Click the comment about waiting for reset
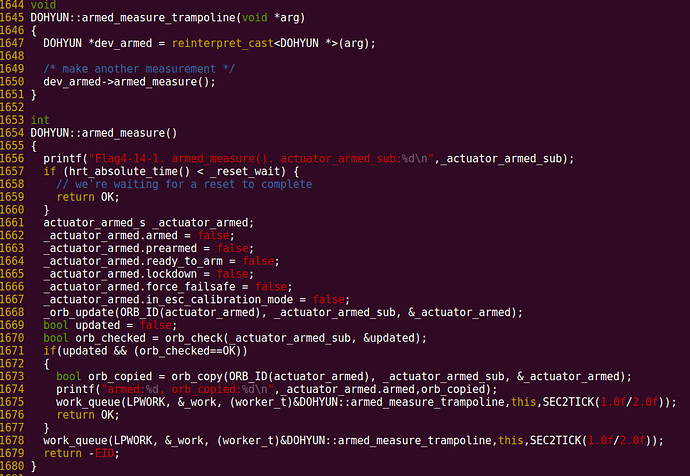This screenshot has height=476, width=690. click(184, 184)
